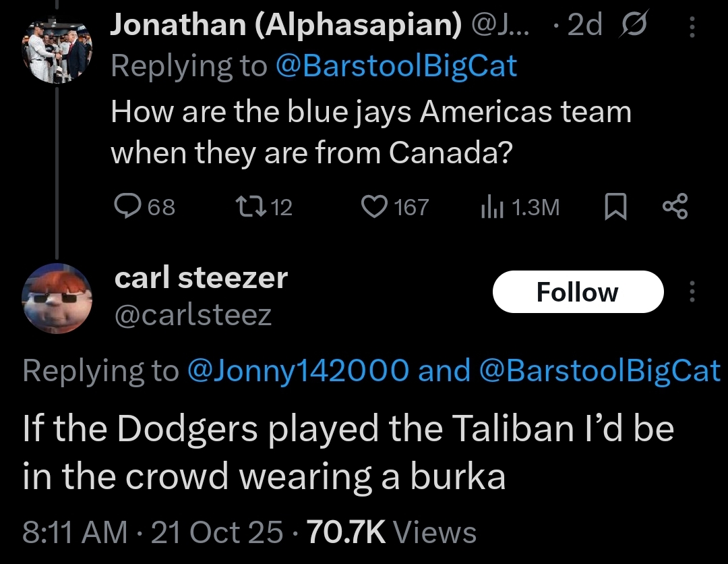Viewport: 728px width, 564px height.
Task: Open Jonathan's tweet text about blue jays
Action: point(371,132)
